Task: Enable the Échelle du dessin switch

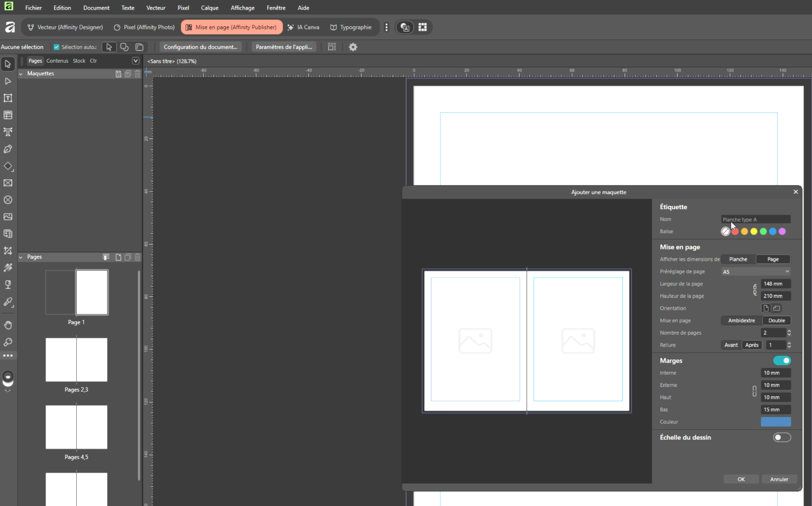Action: [782, 437]
